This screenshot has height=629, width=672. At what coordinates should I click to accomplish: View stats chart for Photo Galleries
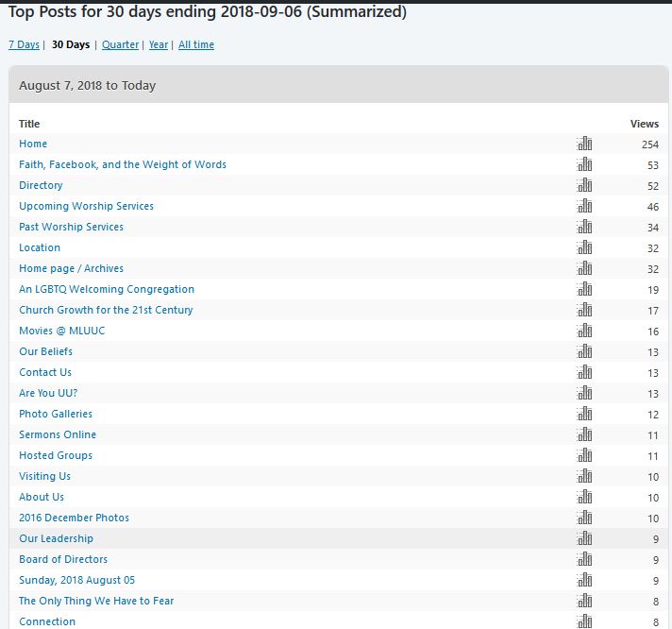584,414
